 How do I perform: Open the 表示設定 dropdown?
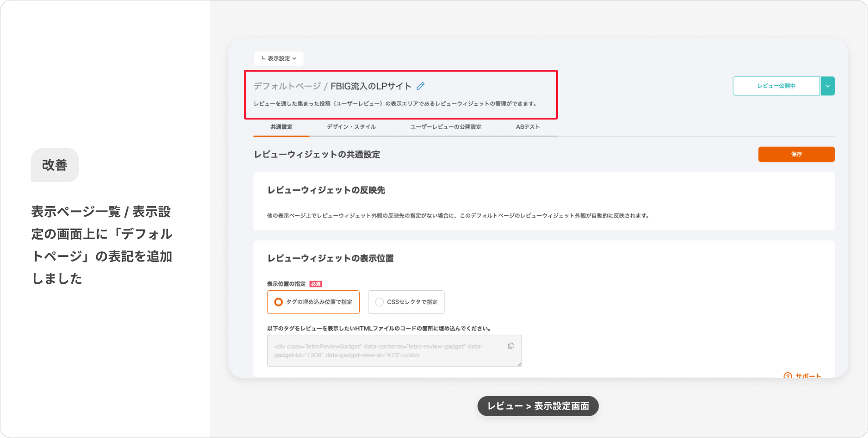point(279,58)
